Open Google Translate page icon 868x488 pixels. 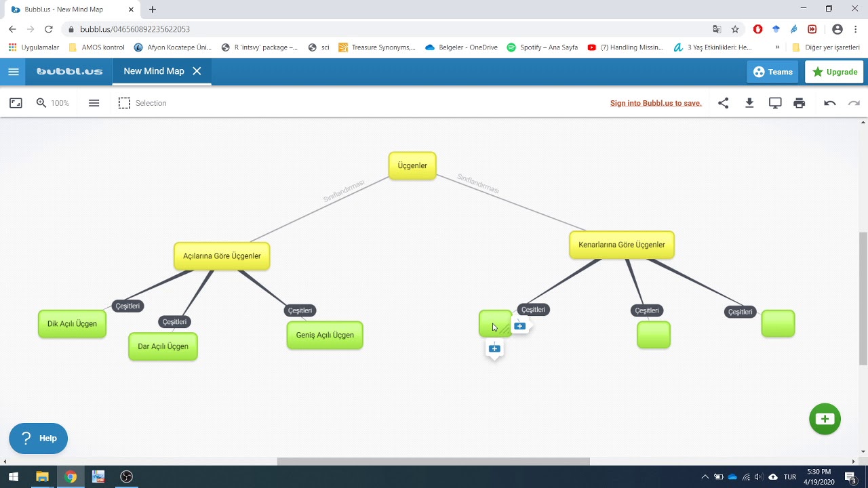click(717, 29)
